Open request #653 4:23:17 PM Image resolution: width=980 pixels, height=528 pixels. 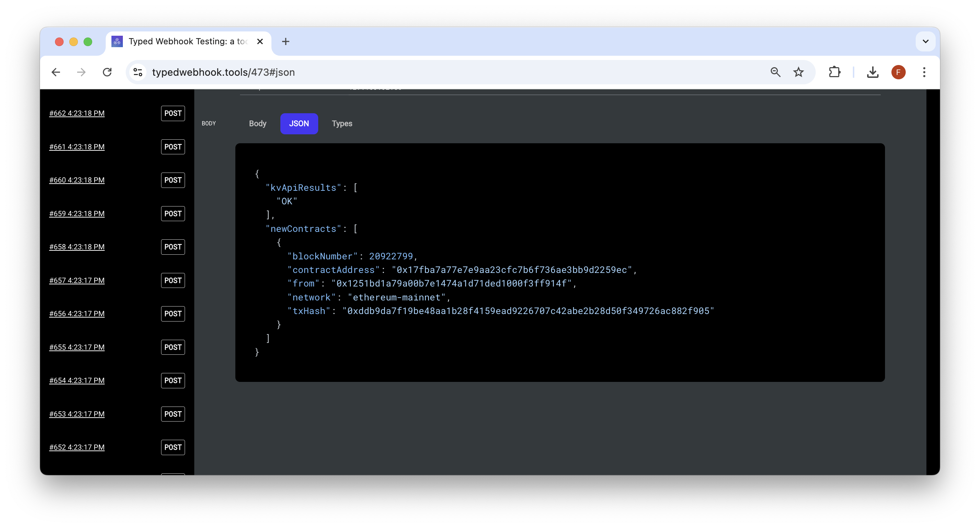coord(77,414)
